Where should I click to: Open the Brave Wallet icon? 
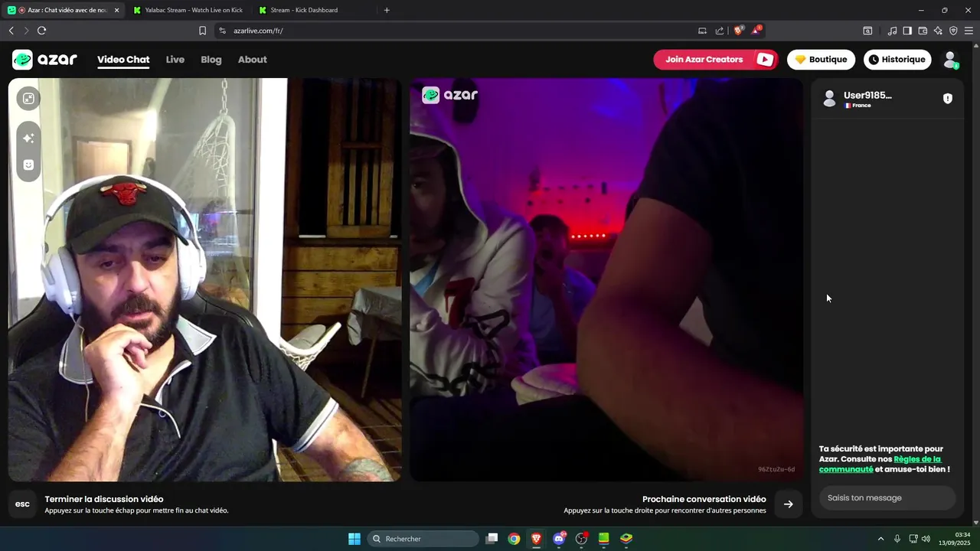pyautogui.click(x=923, y=31)
